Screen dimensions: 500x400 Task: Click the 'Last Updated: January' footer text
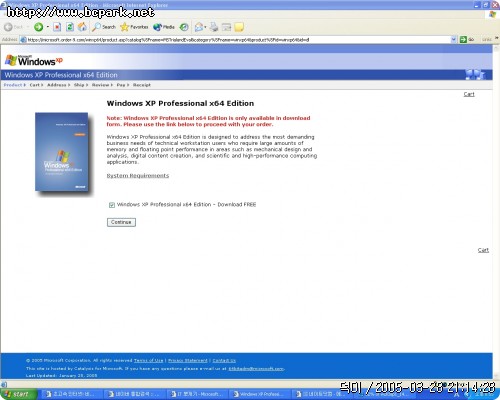pos(61,376)
